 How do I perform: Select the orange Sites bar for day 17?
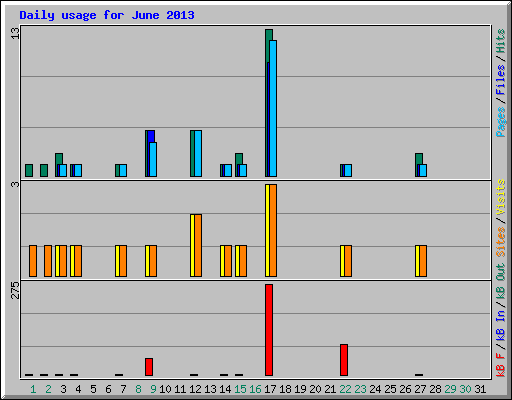[273, 230]
